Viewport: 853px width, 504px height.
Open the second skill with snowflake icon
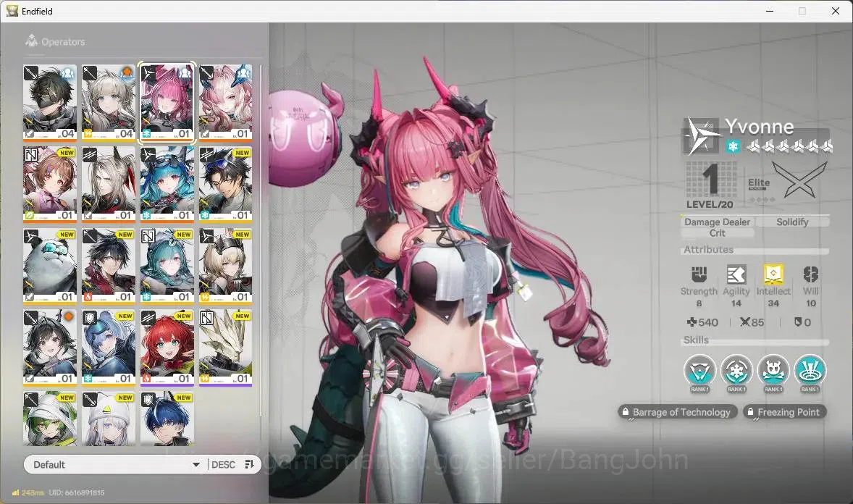(x=736, y=371)
